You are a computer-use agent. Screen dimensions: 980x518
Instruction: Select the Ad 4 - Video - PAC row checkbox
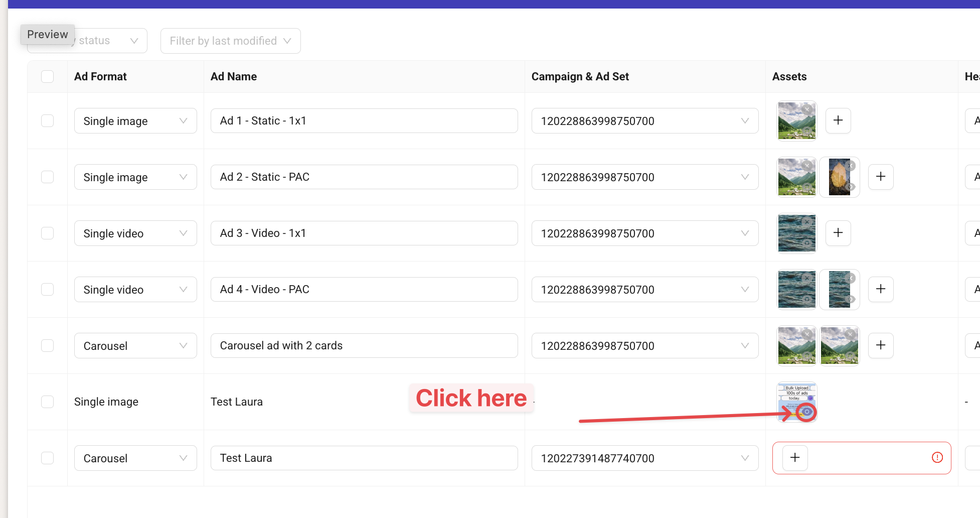tap(48, 289)
